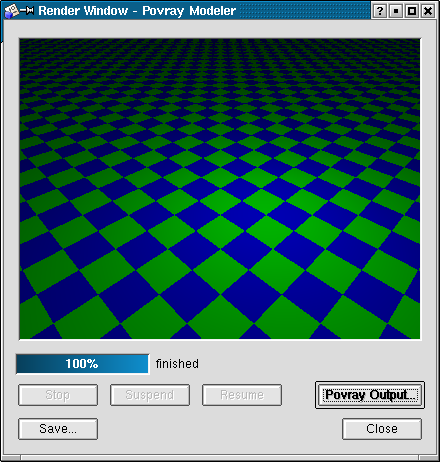
Task: Minimize the Render Window
Action: pos(396,11)
